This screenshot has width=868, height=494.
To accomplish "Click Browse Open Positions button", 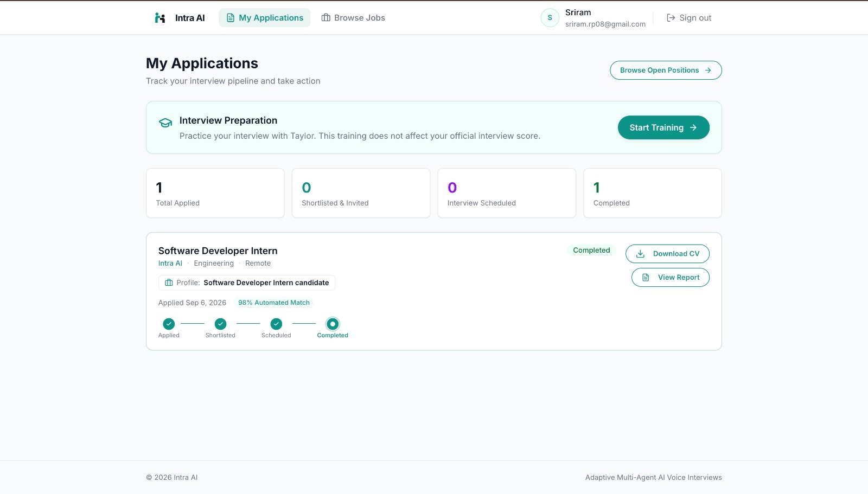I will click(666, 70).
